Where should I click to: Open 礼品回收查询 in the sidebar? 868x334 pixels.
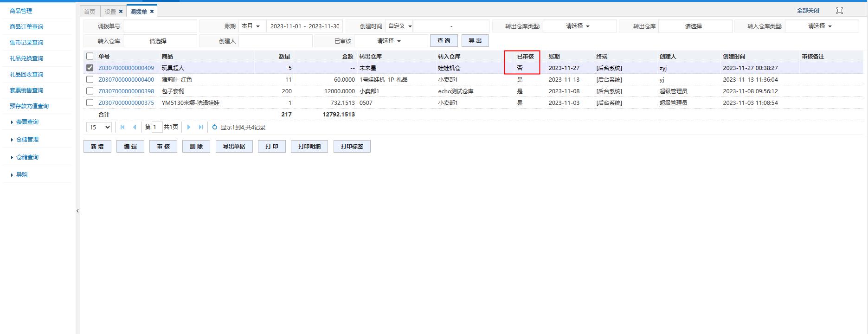point(26,75)
